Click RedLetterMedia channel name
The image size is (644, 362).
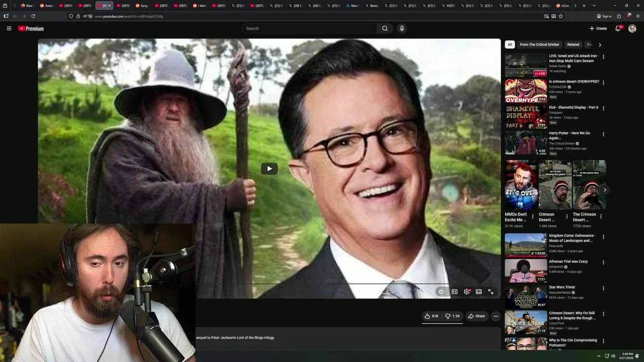coord(559,292)
